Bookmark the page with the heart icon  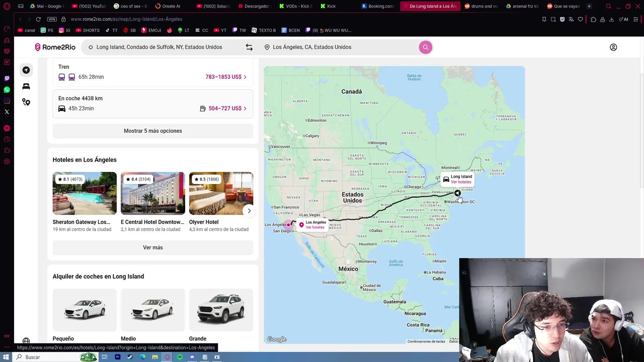pyautogui.click(x=580, y=19)
